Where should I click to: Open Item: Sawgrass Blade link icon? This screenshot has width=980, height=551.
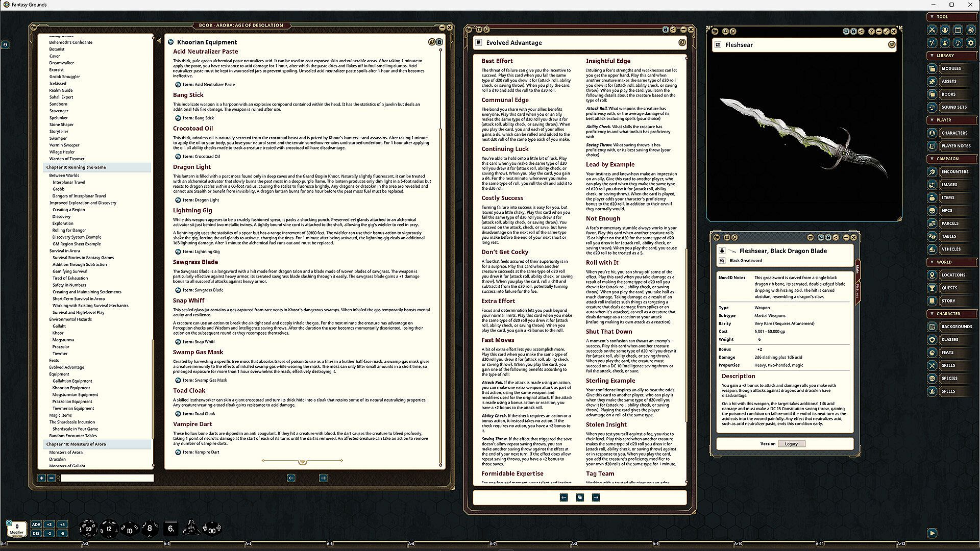click(x=178, y=290)
